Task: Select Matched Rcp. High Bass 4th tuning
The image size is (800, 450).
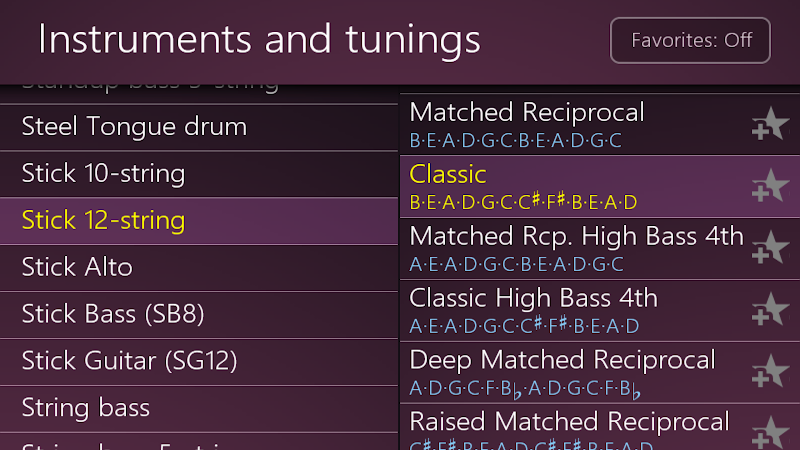Action: (574, 248)
